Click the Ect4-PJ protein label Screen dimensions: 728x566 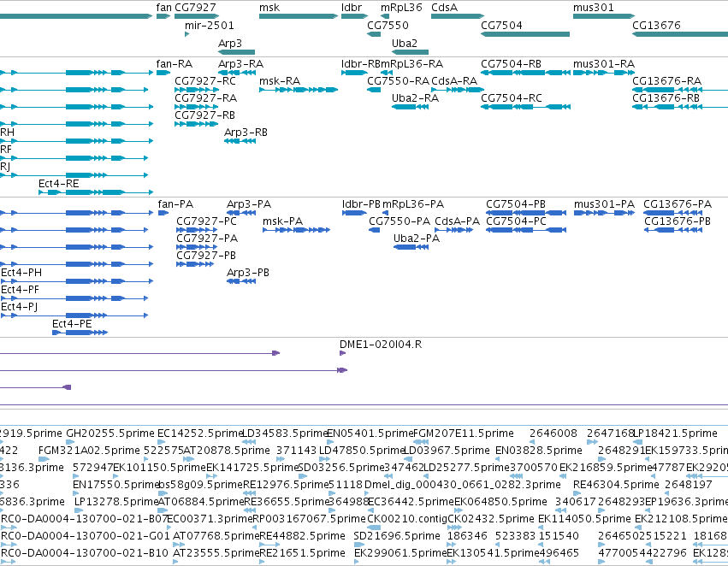pos(20,307)
